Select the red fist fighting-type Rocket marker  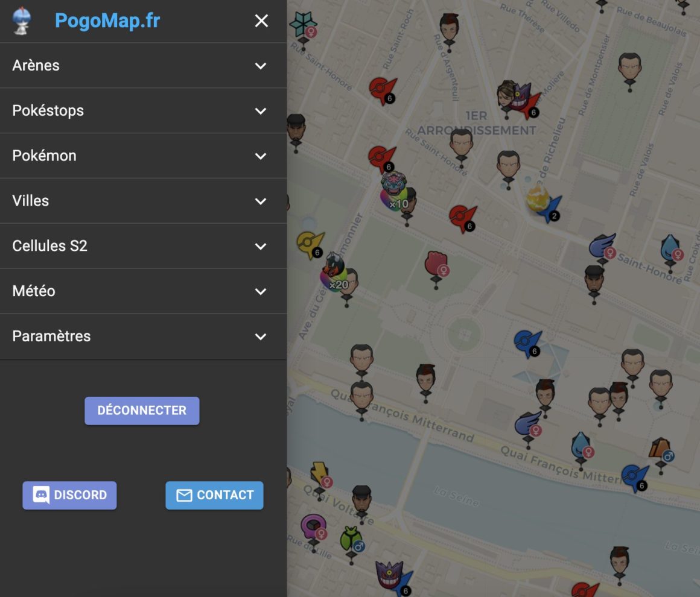pyautogui.click(x=436, y=264)
